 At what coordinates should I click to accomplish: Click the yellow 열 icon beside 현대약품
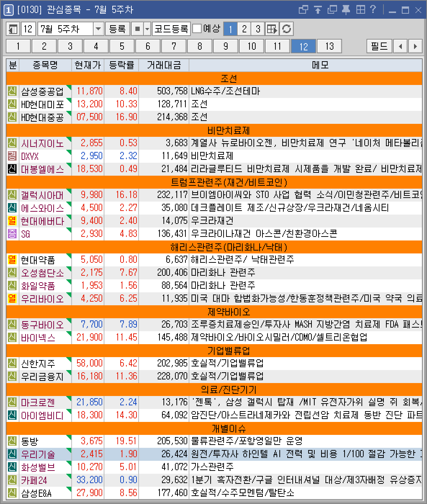(12, 260)
